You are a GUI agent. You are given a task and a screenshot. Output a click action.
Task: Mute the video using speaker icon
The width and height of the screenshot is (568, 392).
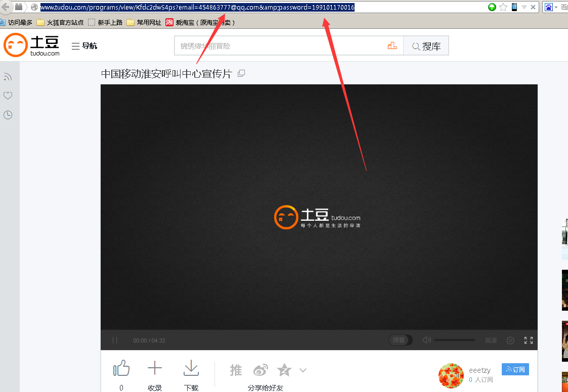[426, 340]
